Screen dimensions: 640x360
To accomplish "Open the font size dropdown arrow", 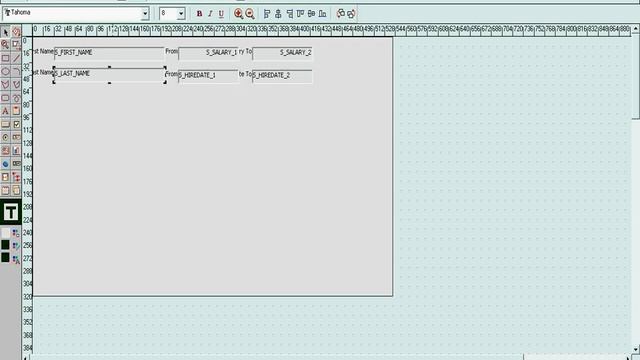I will [x=181, y=14].
